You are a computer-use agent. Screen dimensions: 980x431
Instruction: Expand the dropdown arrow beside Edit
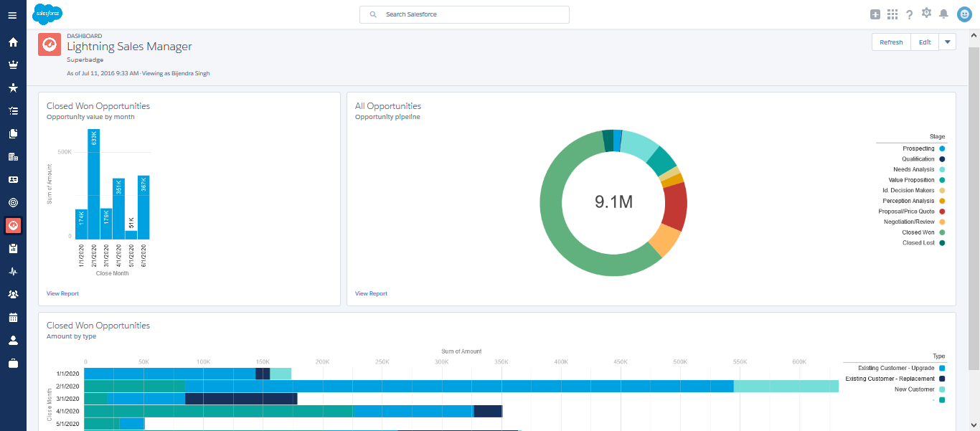point(948,42)
